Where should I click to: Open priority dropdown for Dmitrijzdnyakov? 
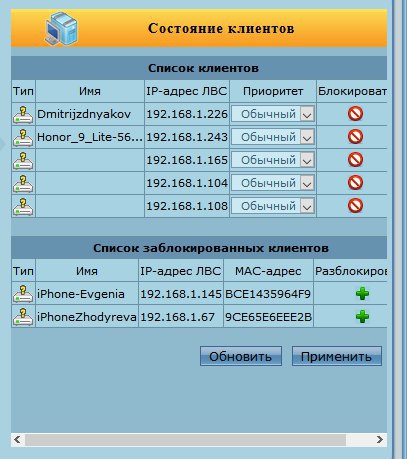pyautogui.click(x=273, y=114)
